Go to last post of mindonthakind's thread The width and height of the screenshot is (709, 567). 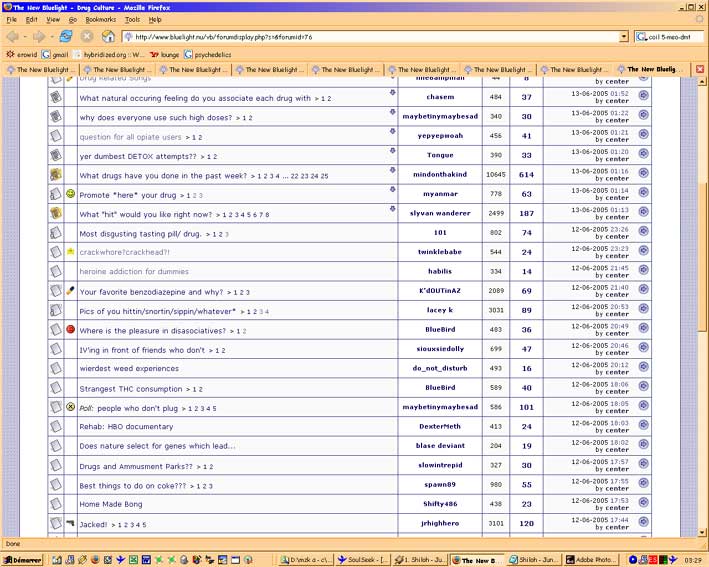coord(643,173)
